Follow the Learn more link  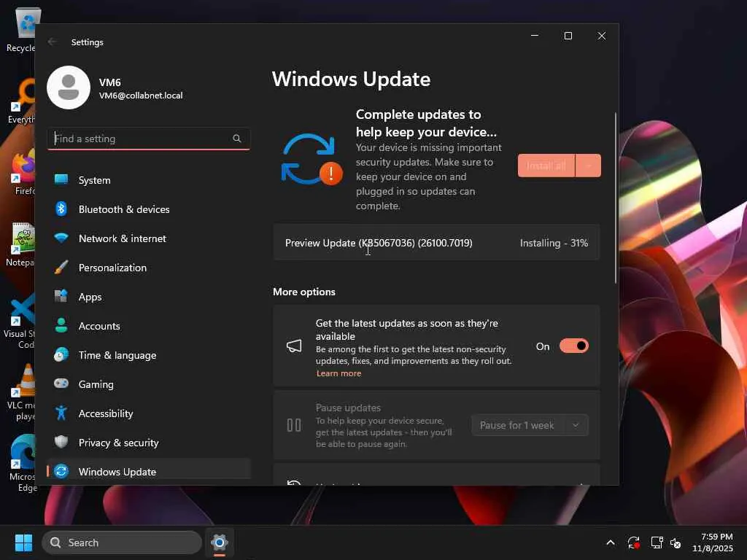coord(338,373)
